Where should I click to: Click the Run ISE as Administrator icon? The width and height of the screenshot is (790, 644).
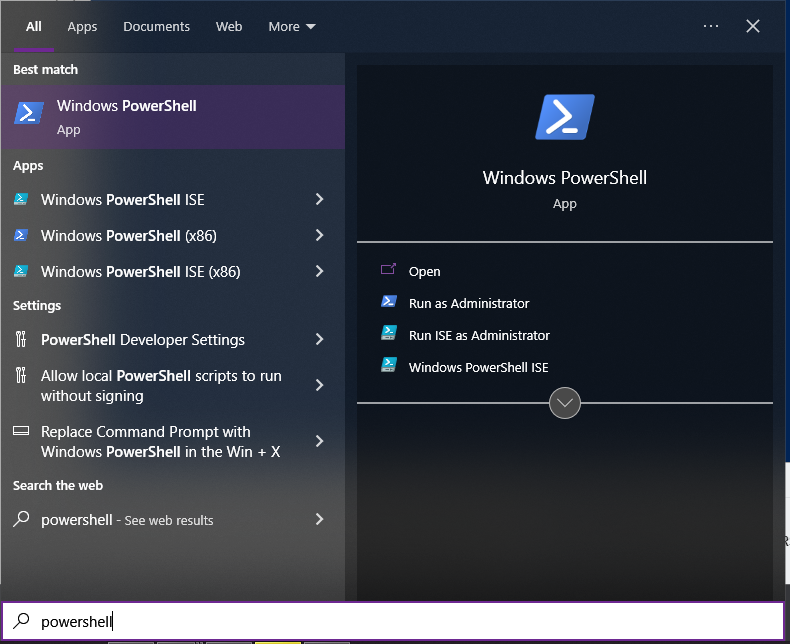click(x=388, y=334)
